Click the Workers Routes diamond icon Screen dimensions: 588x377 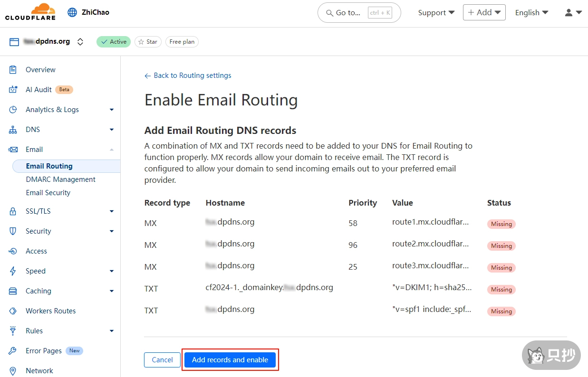point(13,311)
